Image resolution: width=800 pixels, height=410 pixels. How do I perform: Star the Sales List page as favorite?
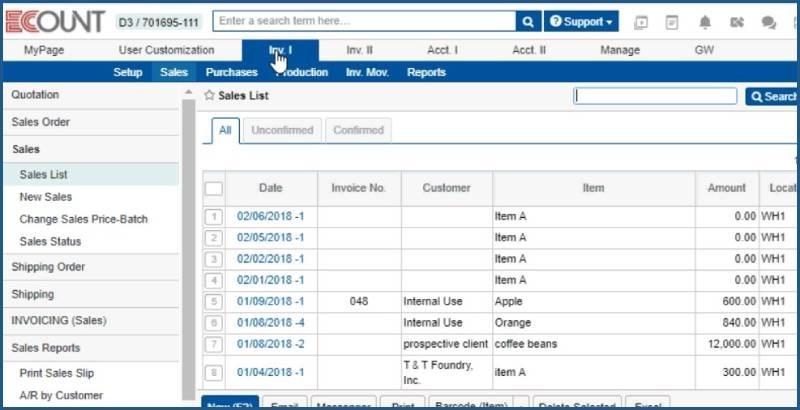[209, 96]
